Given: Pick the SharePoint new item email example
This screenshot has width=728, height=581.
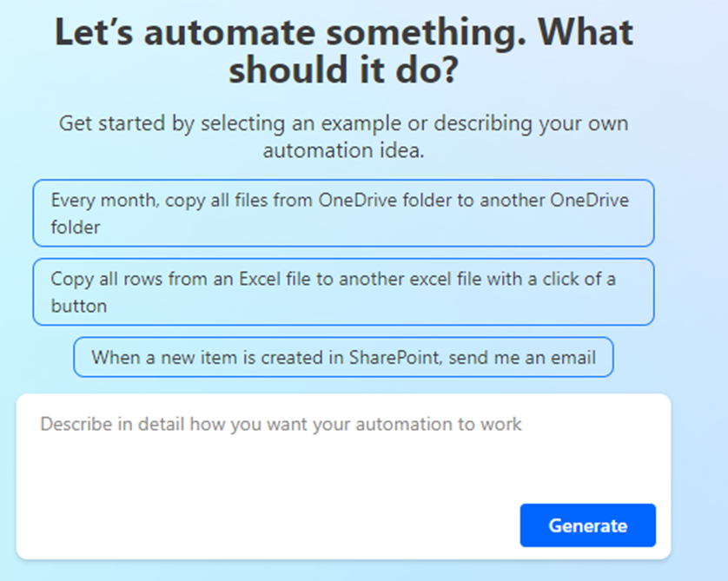Looking at the screenshot, I should [343, 357].
